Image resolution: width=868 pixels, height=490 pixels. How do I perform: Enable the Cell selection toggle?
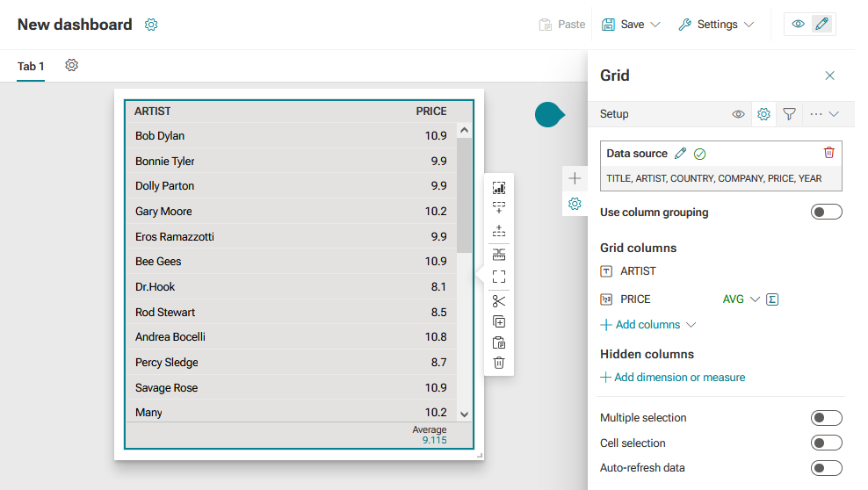tap(826, 443)
